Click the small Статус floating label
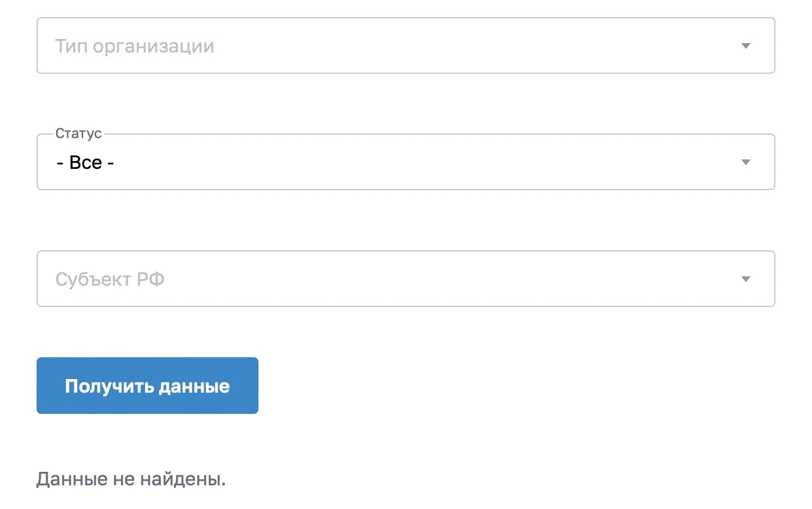Screen dimensions: 812x509 click(x=78, y=133)
